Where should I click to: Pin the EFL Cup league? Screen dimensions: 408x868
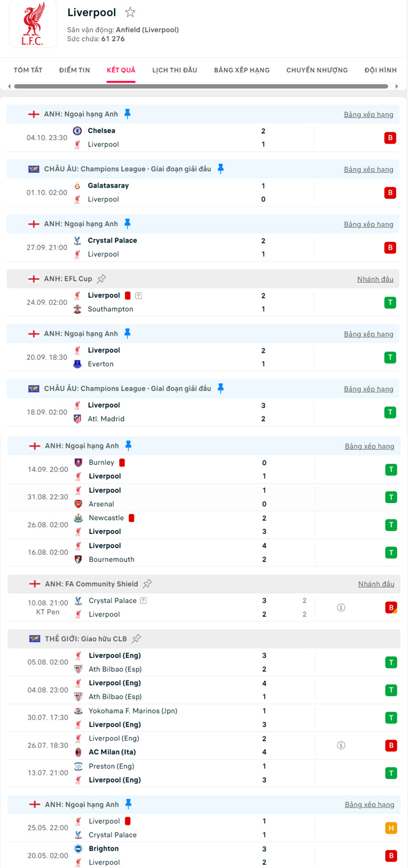101,279
